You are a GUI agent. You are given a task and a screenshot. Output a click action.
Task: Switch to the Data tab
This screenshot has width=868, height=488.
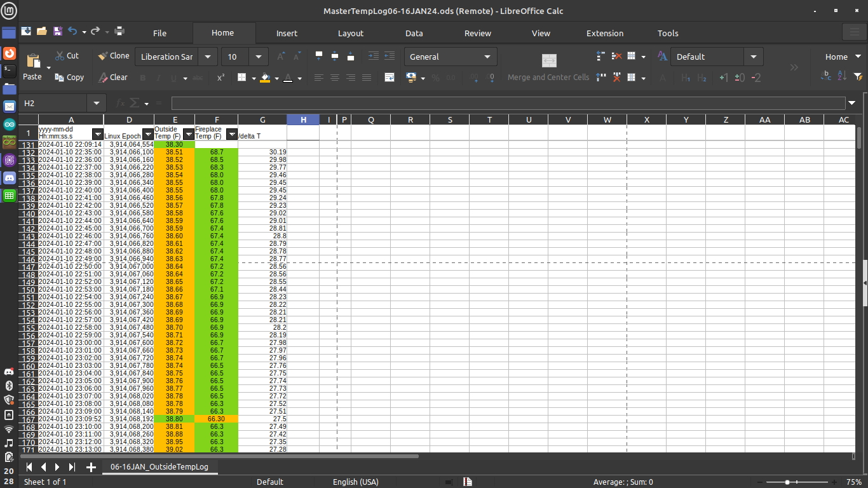[414, 33]
